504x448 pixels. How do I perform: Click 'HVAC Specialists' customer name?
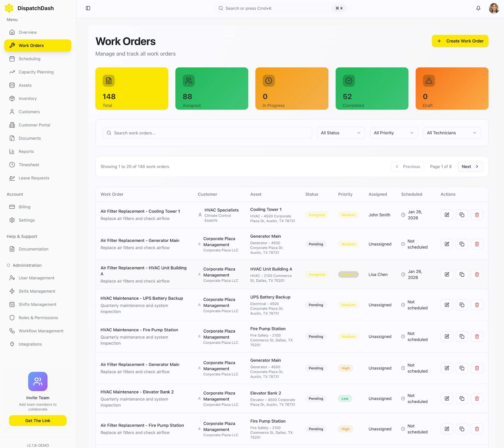click(222, 210)
